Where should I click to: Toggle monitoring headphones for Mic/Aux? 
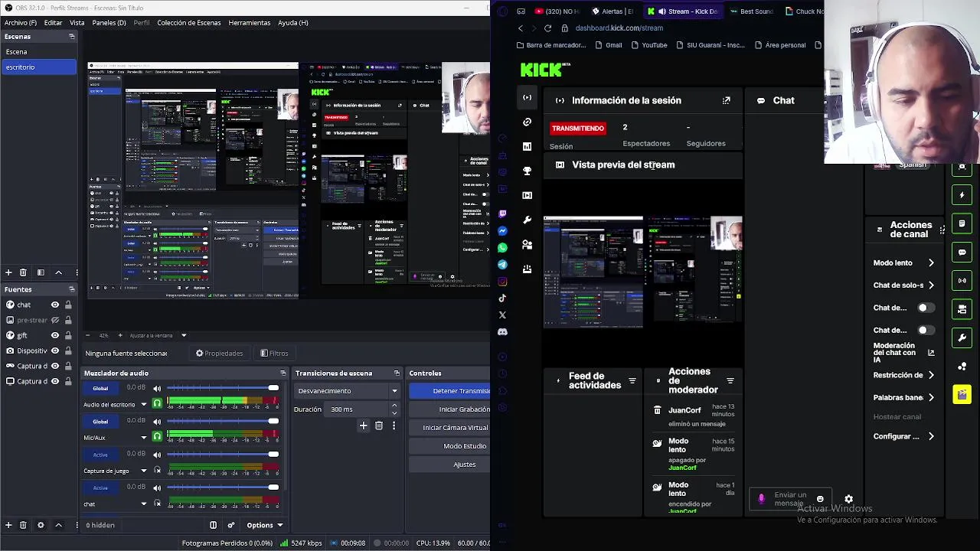[157, 437]
